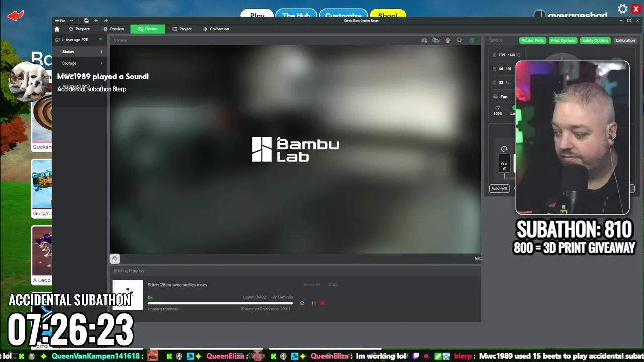The height and width of the screenshot is (362, 644).
Task: Open the Stitch print job thumbnail
Action: (x=128, y=295)
